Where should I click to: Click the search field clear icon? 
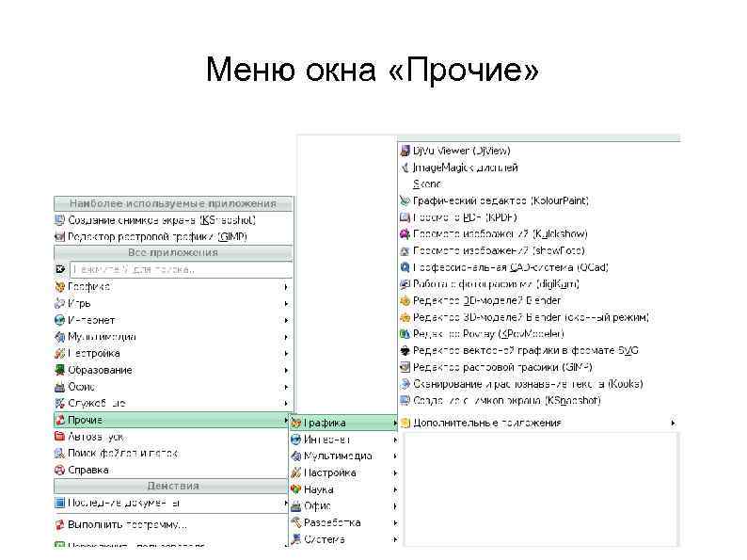(60, 270)
